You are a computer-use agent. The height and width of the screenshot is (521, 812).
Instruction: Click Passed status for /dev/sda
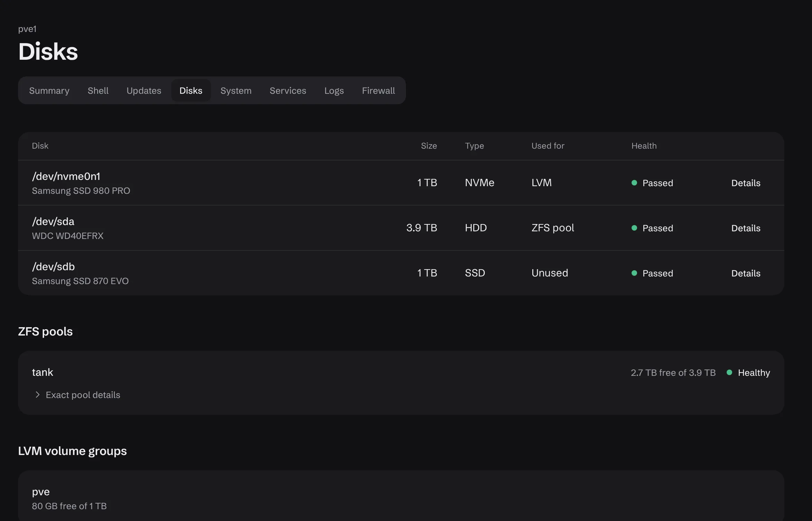coord(652,228)
